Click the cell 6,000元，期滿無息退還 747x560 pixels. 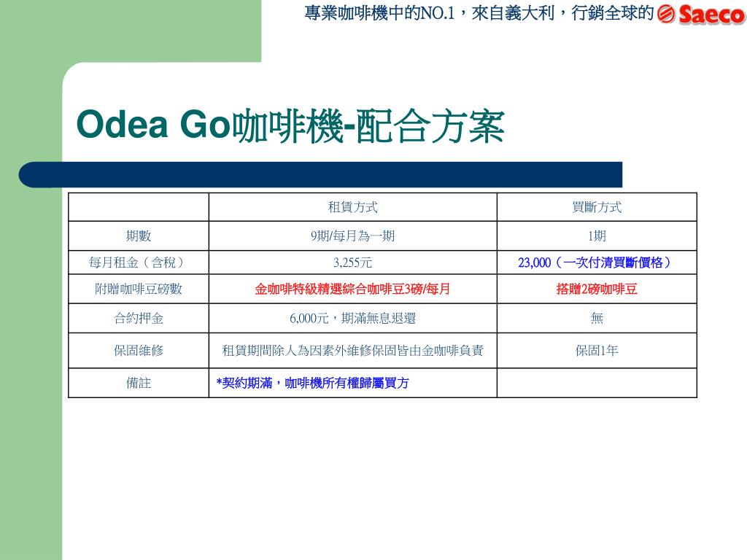pyautogui.click(x=352, y=318)
